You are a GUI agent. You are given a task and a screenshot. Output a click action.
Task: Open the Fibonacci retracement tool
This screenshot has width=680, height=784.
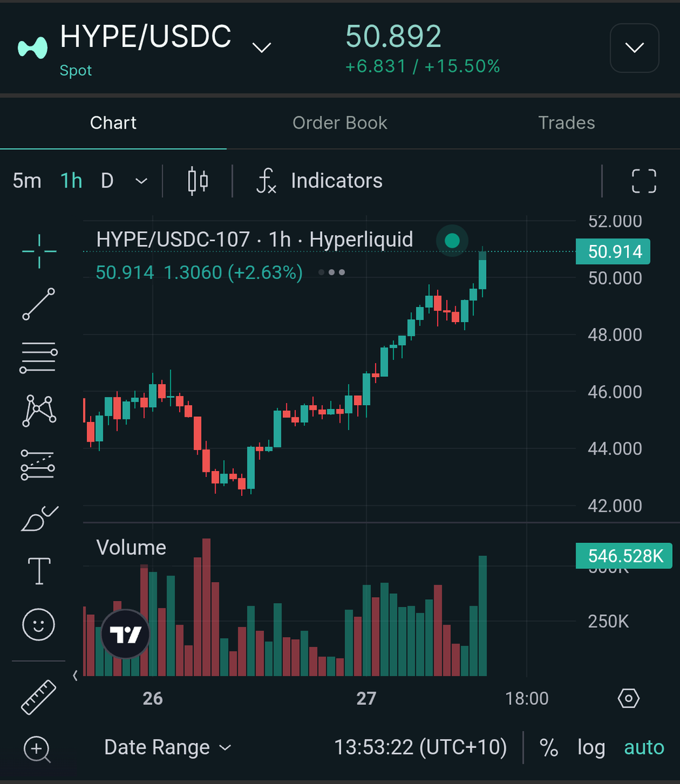(39, 357)
